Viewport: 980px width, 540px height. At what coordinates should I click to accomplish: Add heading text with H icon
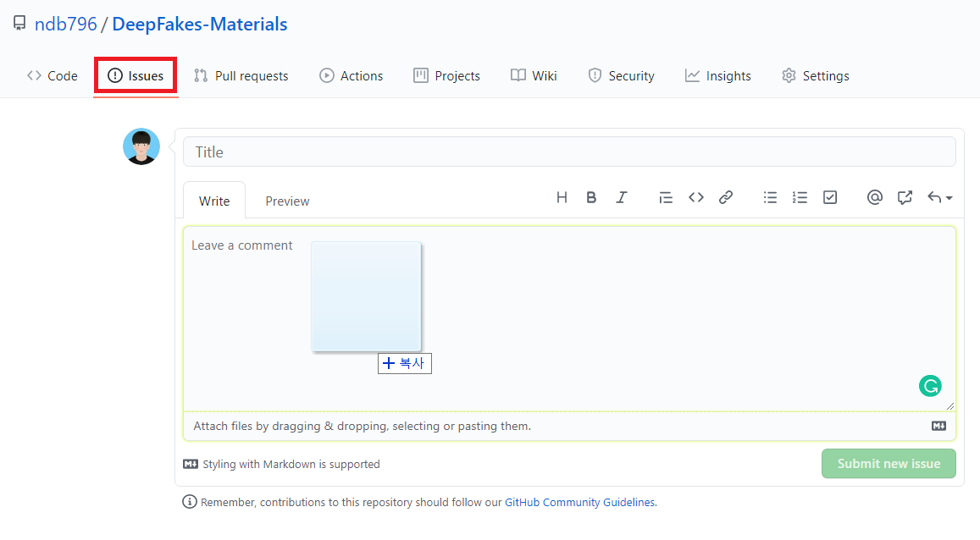(562, 198)
